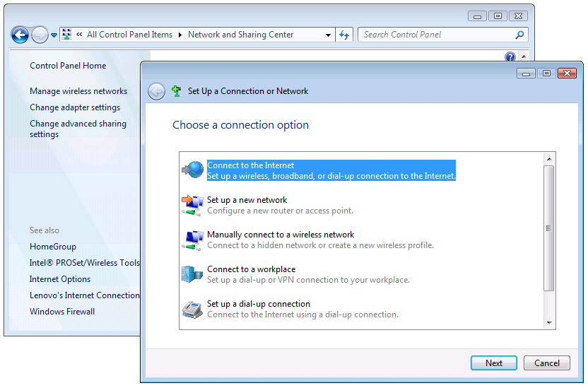588x388 pixels.
Task: Select the Connect to a workplace building icon
Action: click(x=193, y=274)
